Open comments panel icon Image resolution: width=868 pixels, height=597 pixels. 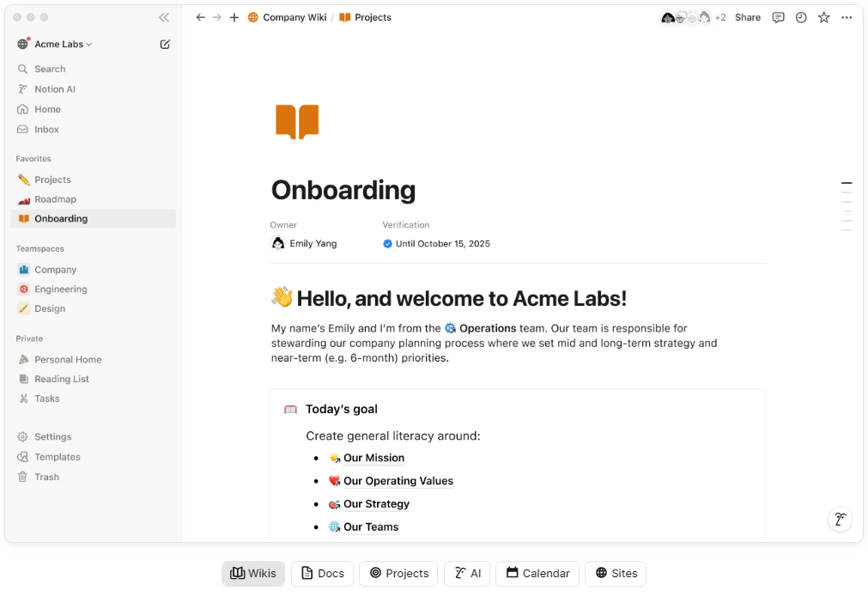click(779, 18)
